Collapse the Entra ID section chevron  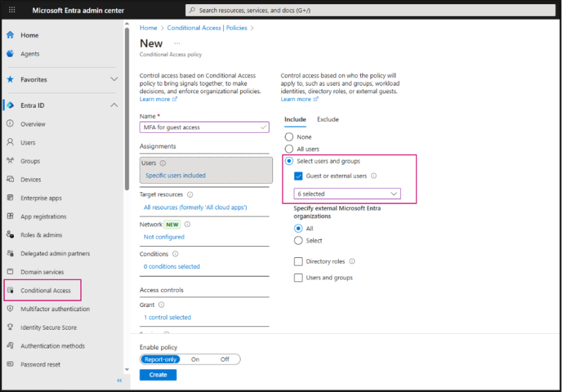pos(114,105)
